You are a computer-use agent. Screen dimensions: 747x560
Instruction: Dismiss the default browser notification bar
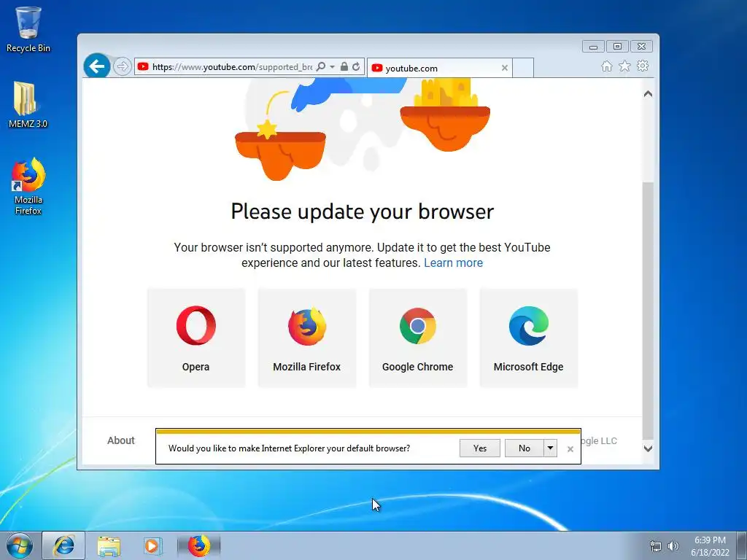(570, 448)
